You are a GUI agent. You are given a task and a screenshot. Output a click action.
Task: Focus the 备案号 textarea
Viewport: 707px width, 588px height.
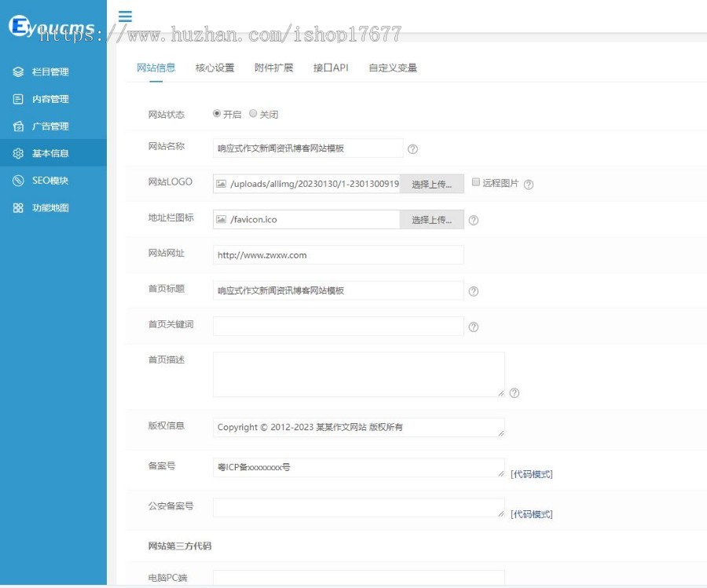pyautogui.click(x=358, y=468)
